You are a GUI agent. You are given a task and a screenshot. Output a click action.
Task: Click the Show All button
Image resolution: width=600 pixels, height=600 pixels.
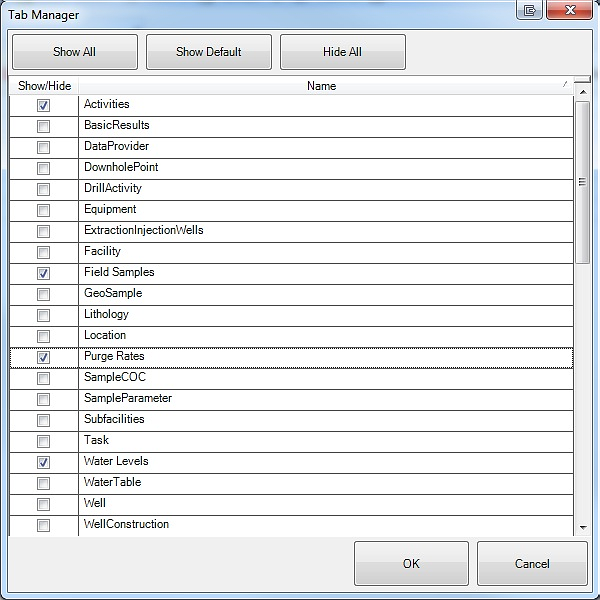pyautogui.click(x=75, y=52)
